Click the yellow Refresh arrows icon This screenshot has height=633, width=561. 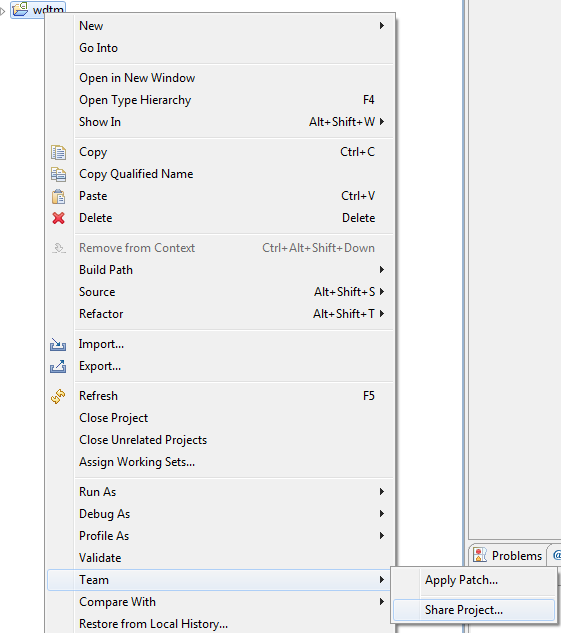[58, 396]
